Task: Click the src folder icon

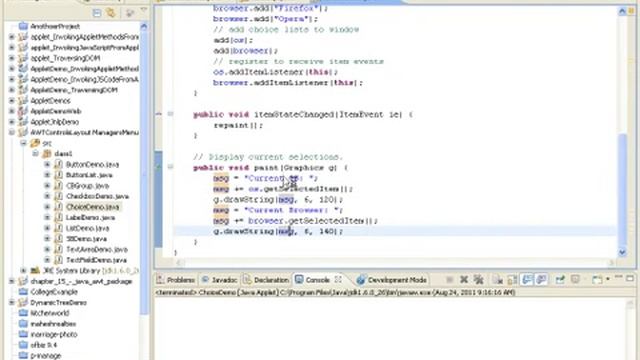Action: (x=35, y=143)
